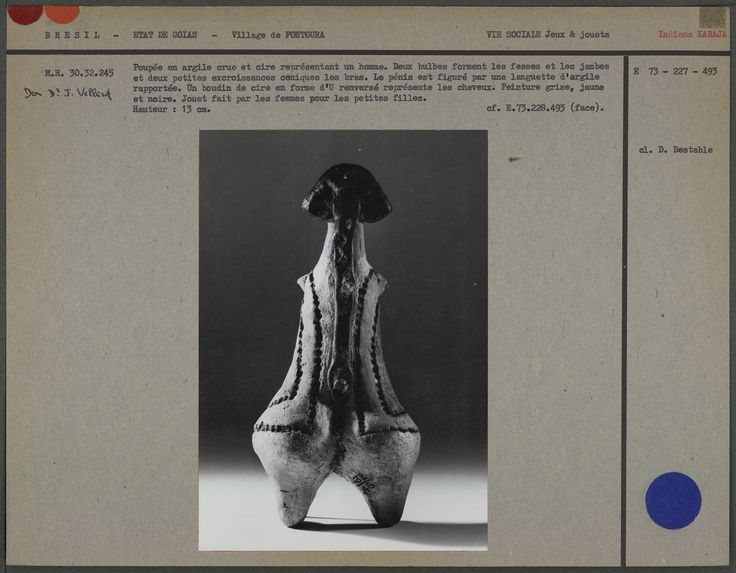Viewport: 736px width, 573px height.
Task: Select the 'ETAT DE GOIAS' label
Action: click(x=165, y=35)
